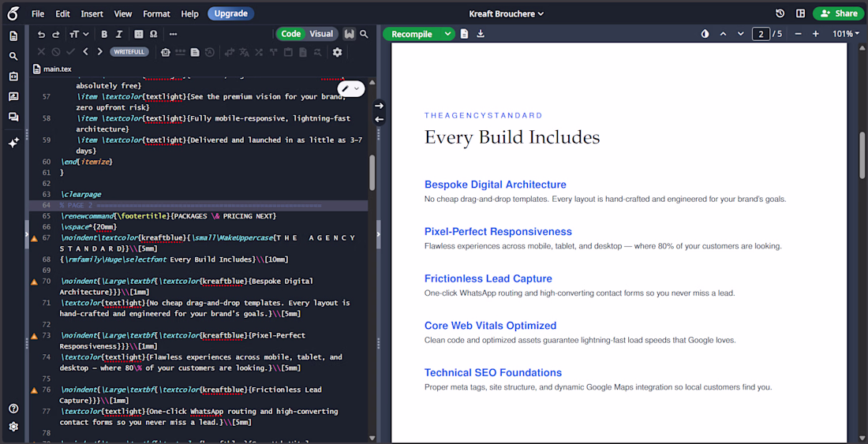Open sidebar settings gear icon
868x444 pixels.
pos(14,427)
